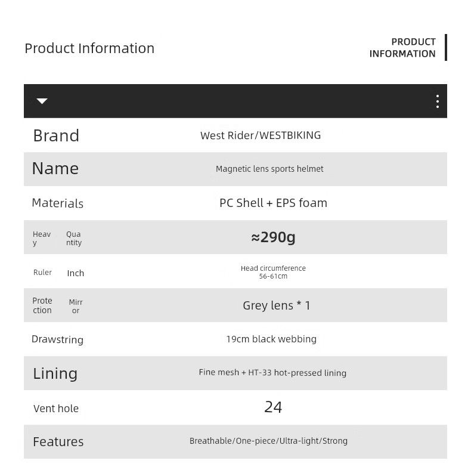
Task: Select the Name row label
Action: pyautogui.click(x=55, y=169)
